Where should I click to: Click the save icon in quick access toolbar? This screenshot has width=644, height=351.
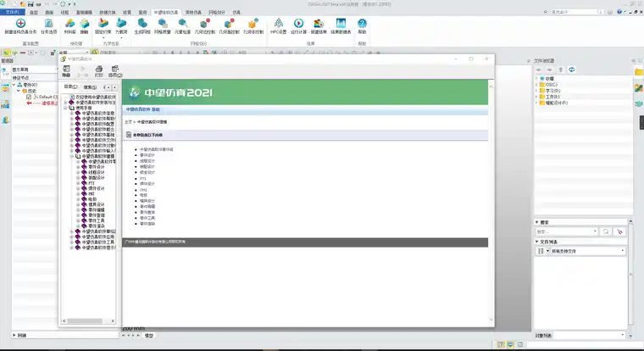(x=31, y=4)
